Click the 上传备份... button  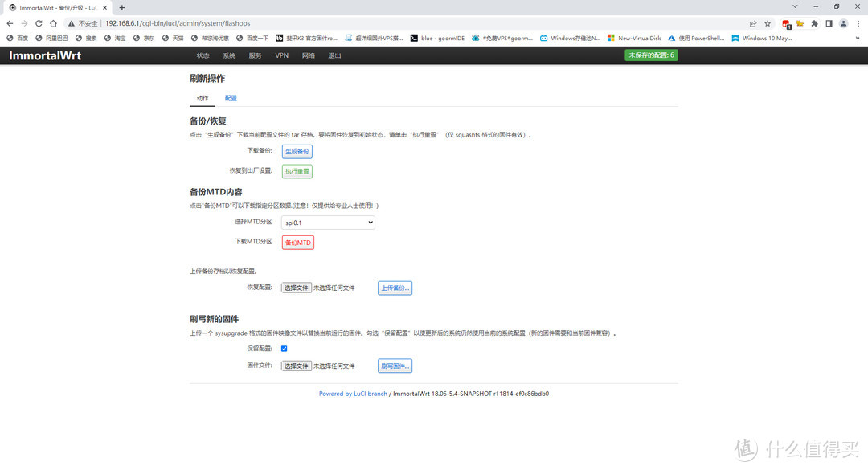click(395, 288)
